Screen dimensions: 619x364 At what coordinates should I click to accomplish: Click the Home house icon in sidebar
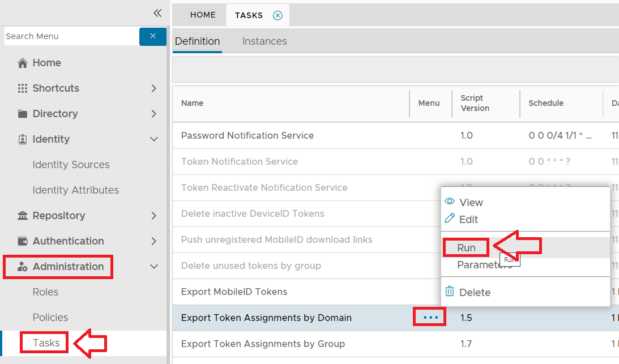click(23, 63)
